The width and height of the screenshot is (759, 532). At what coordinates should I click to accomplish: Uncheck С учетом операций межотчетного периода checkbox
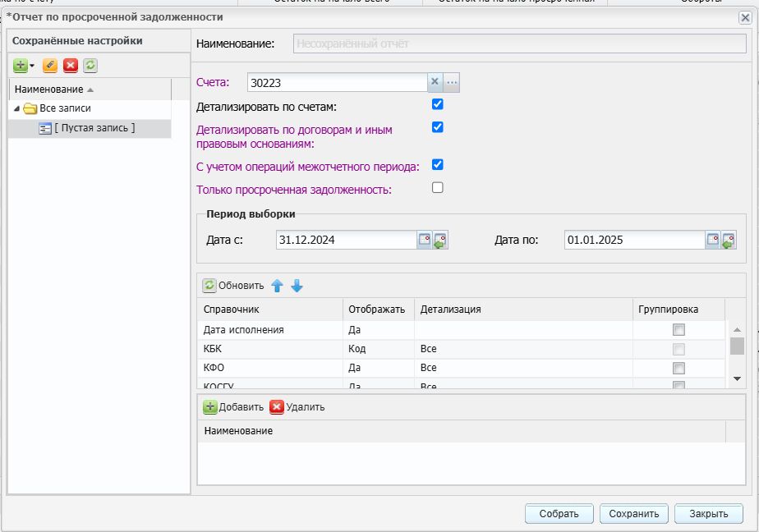[438, 164]
